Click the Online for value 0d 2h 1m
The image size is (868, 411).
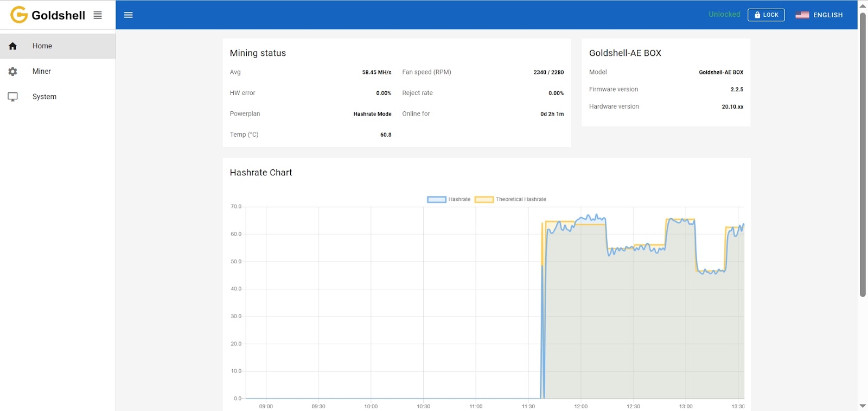click(x=552, y=114)
